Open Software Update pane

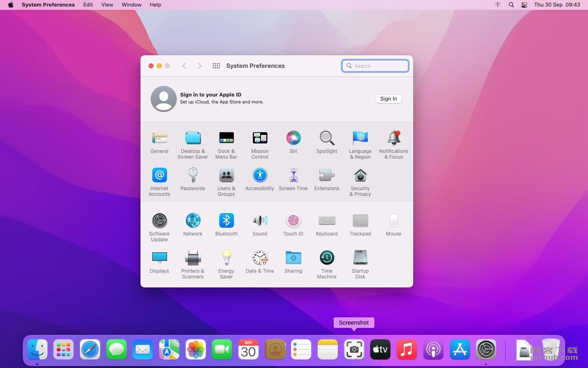159,228
